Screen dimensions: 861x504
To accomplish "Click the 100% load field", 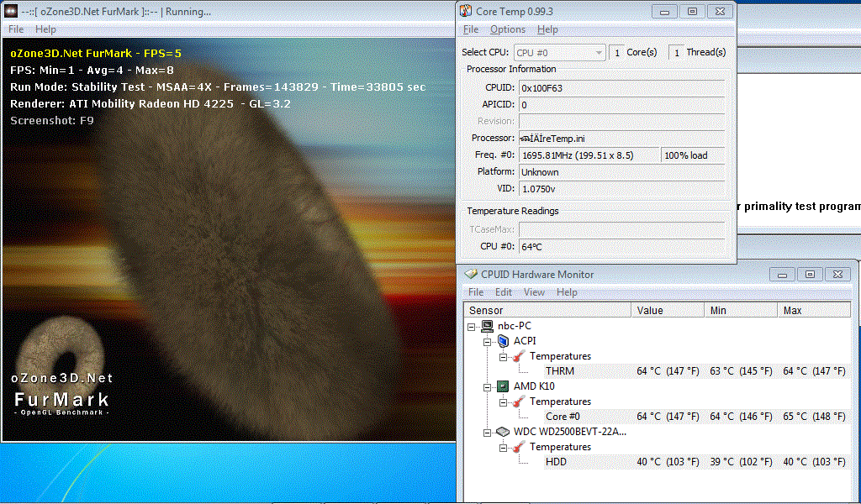I will [693, 155].
